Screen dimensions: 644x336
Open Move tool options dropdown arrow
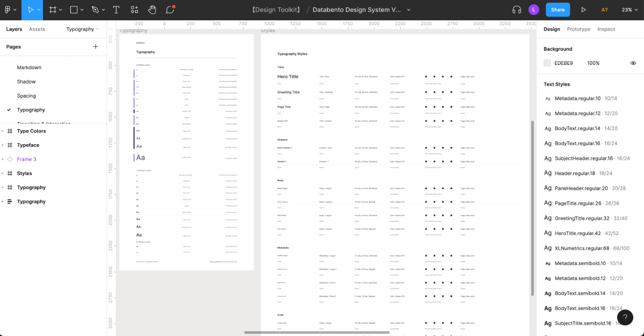point(39,10)
